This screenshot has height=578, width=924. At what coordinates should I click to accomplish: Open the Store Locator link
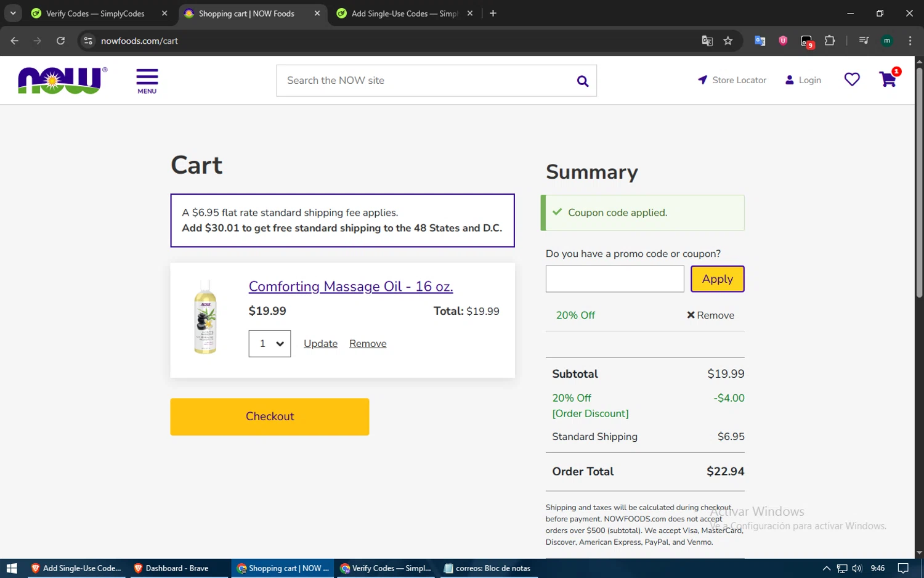click(x=732, y=80)
